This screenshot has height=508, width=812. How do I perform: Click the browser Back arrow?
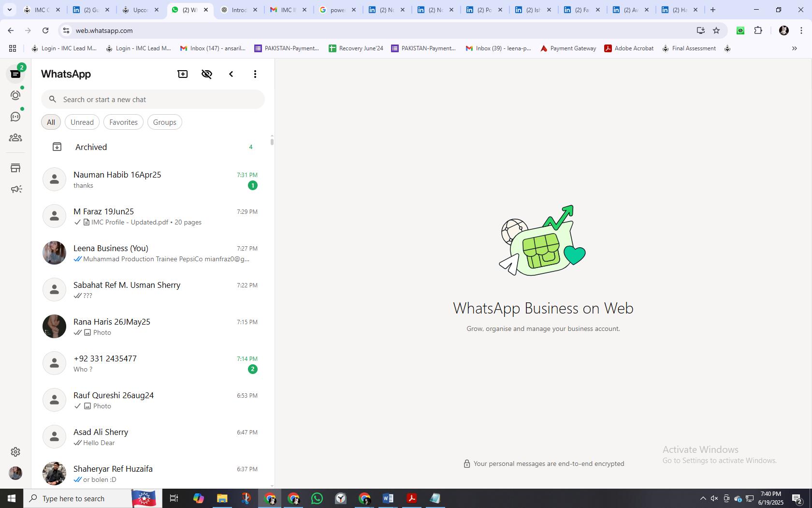(11, 30)
